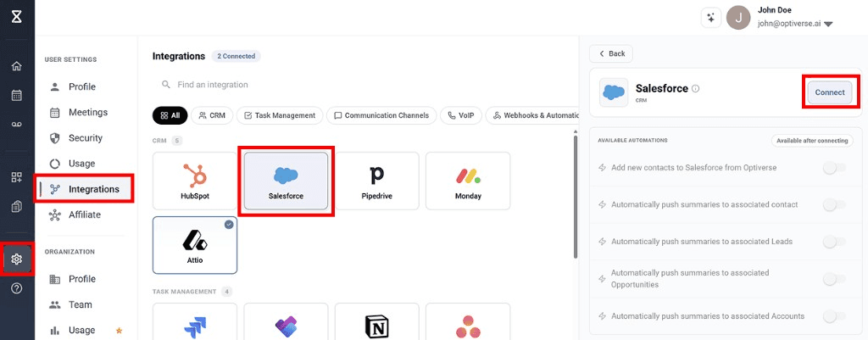868x340 pixels.
Task: Go to Home in left rail
Action: tap(17, 66)
